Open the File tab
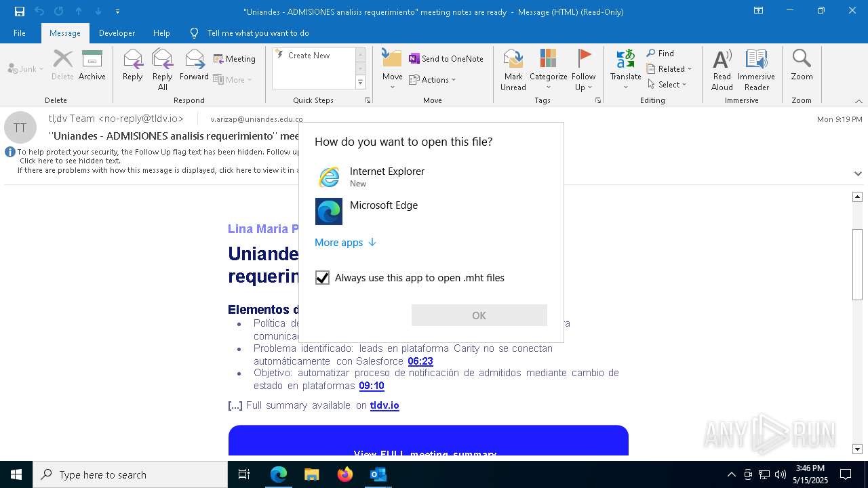 tap(20, 33)
